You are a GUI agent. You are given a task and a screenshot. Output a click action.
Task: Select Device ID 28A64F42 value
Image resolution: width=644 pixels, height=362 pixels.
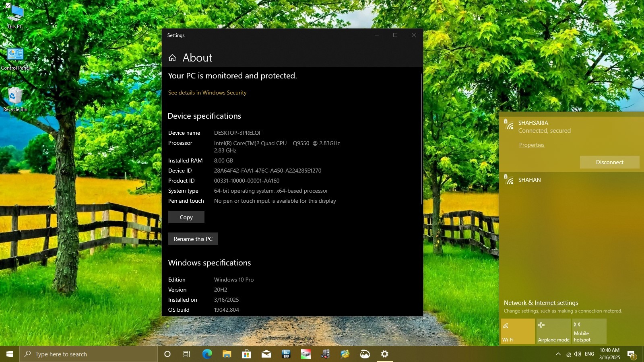coord(268,171)
